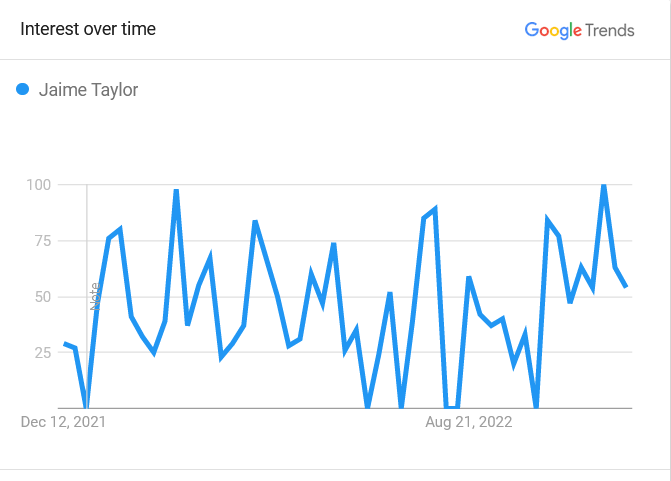Select the Jaime Taylor legend label
Image resolution: width=671 pixels, height=481 pixels.
(x=88, y=90)
